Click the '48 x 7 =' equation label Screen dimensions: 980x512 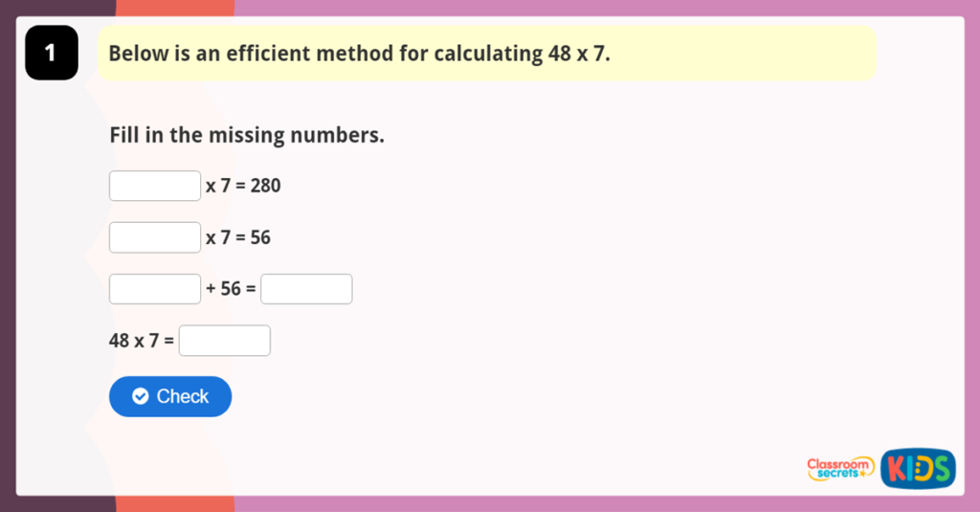pos(142,341)
